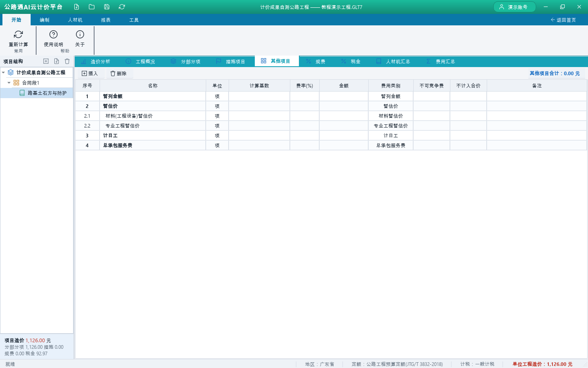The height and width of the screenshot is (368, 588).
Task: Click the 重新计算 recalculate icon
Action: [x=18, y=34]
